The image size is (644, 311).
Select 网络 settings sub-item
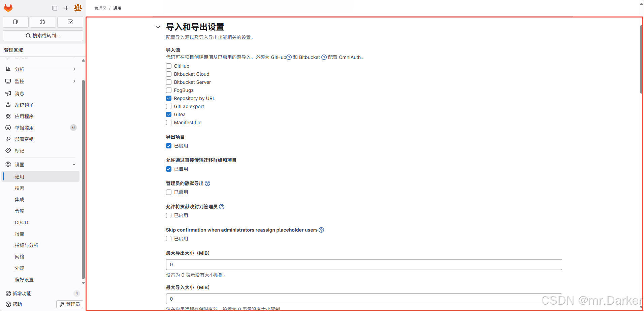pos(41,256)
